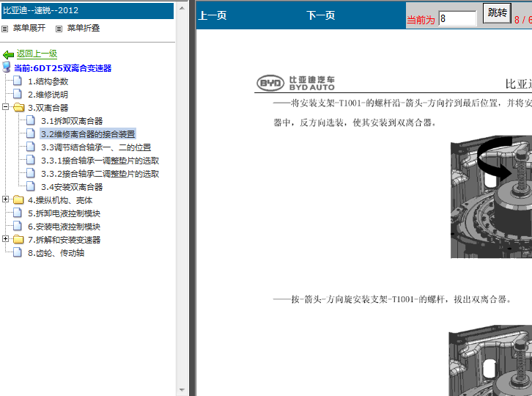Click 菜单展开 to expand all menus
Image resolution: width=532 pixels, height=396 pixels.
tap(29, 28)
